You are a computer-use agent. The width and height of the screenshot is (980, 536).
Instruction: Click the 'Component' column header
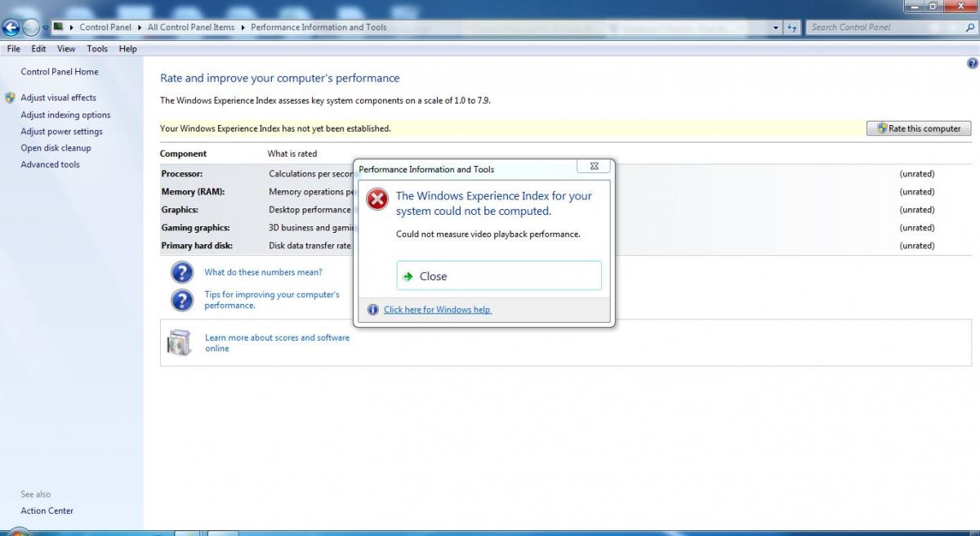coord(183,154)
